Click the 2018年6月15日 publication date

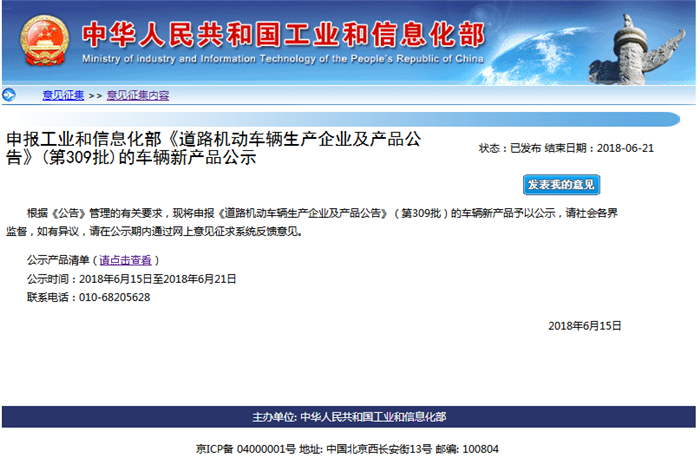coord(585,326)
